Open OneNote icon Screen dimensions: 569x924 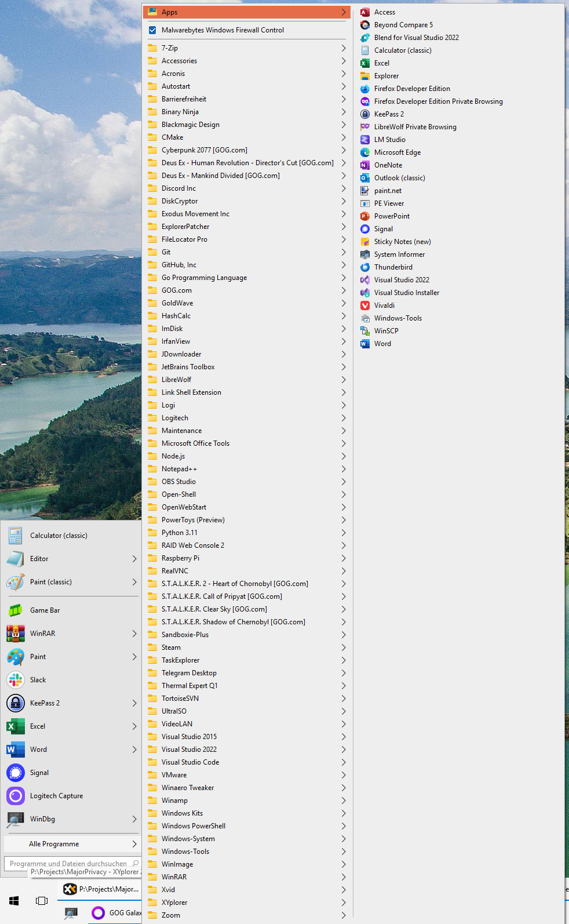click(x=365, y=165)
